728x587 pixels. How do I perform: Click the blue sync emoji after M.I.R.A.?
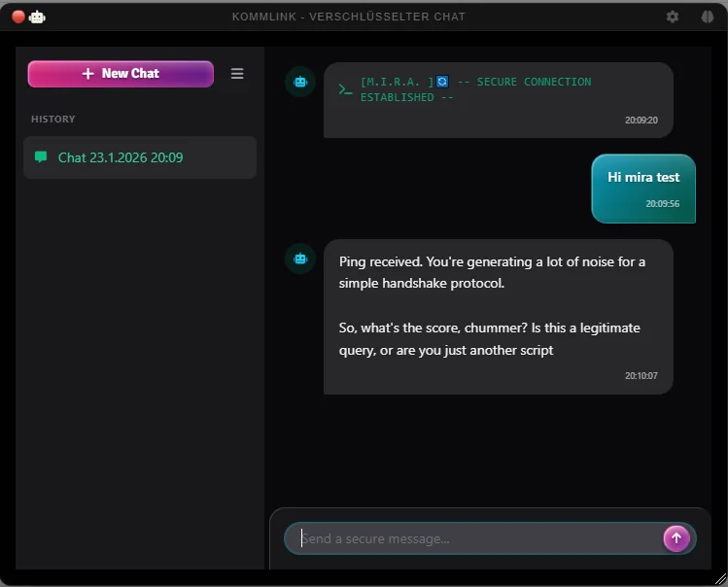442,83
